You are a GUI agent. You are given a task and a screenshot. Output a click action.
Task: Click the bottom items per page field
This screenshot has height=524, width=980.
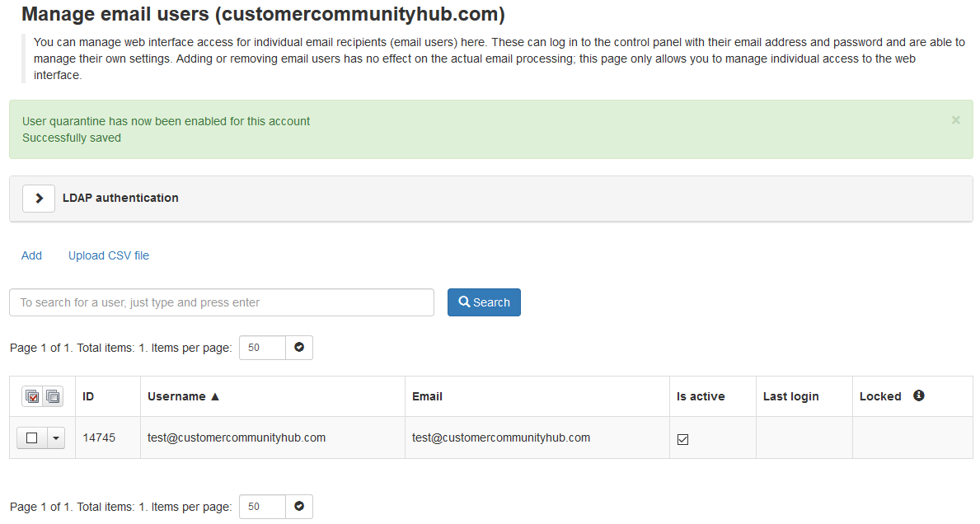[x=262, y=507]
